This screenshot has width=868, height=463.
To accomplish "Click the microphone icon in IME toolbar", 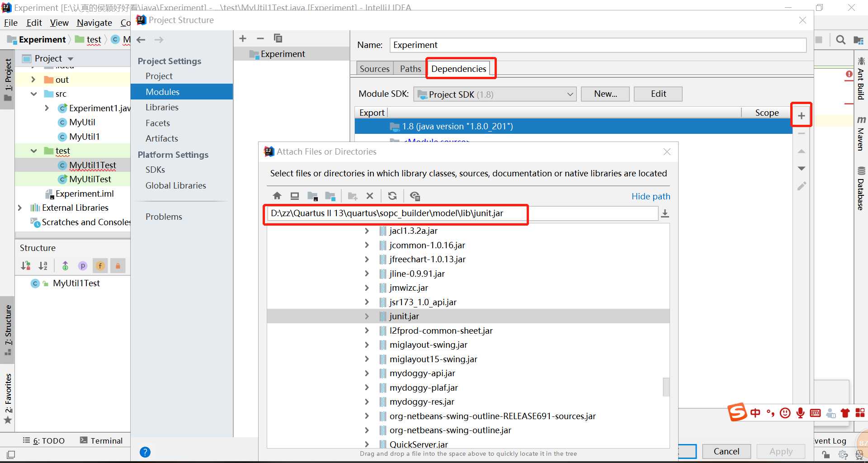I will tap(800, 413).
